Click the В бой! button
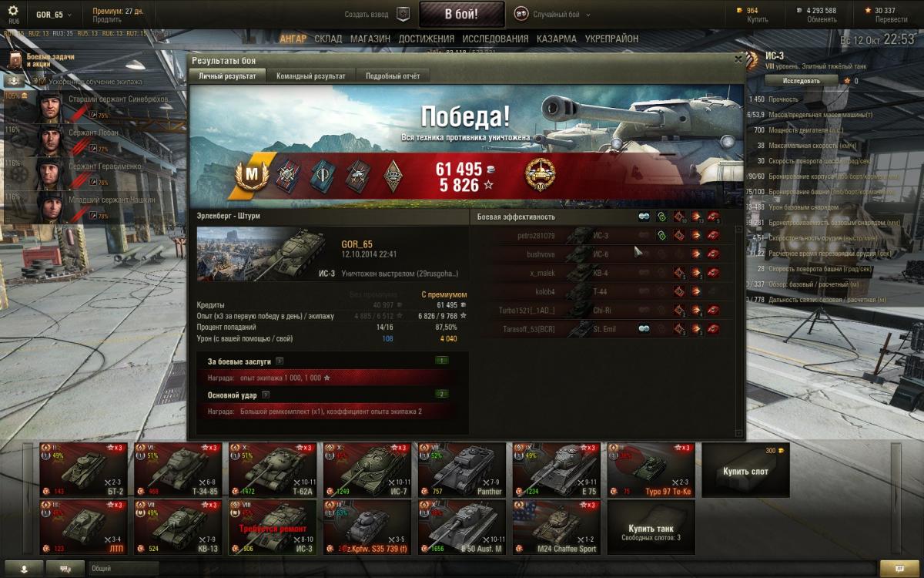This screenshot has width=924, height=578. point(461,14)
